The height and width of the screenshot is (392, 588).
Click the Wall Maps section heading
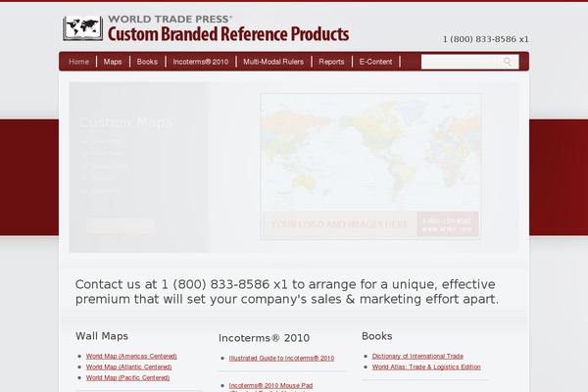[x=102, y=336]
